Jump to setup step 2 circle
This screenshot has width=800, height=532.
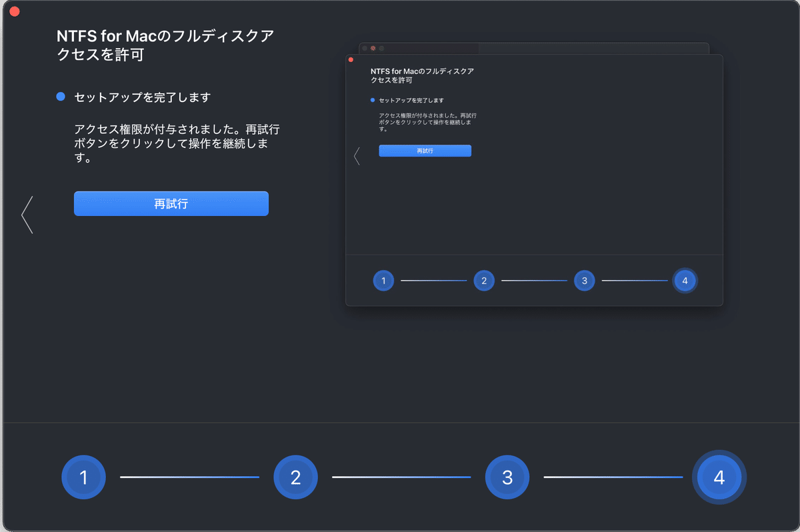point(295,477)
